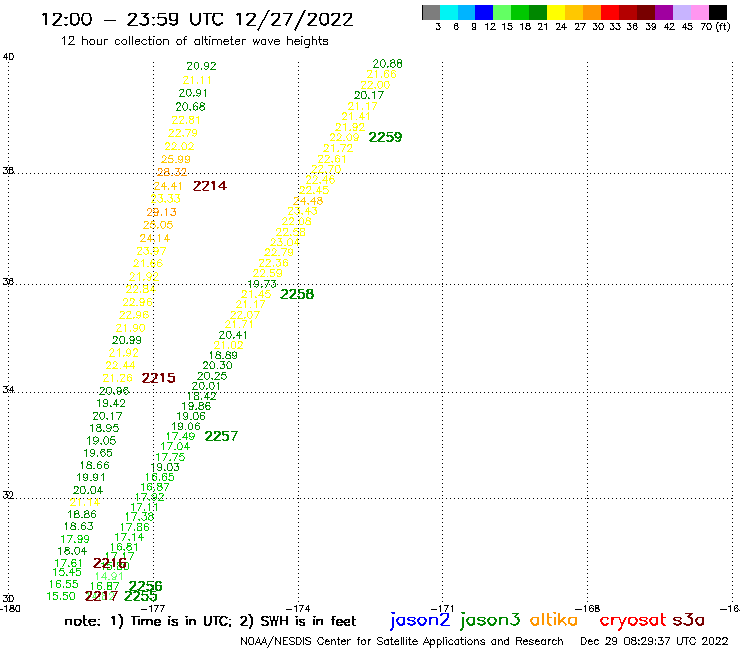Click the wave height value 19.73
The image size is (740, 650).
262,284
